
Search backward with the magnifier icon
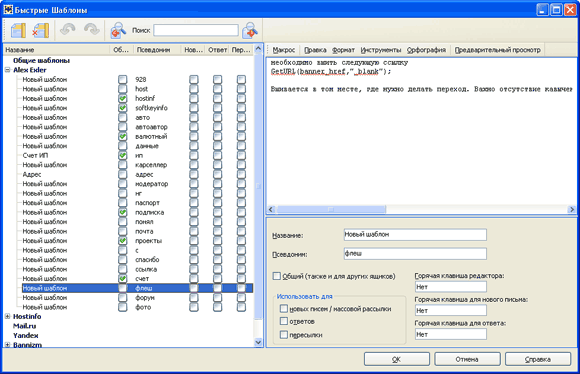pos(118,30)
